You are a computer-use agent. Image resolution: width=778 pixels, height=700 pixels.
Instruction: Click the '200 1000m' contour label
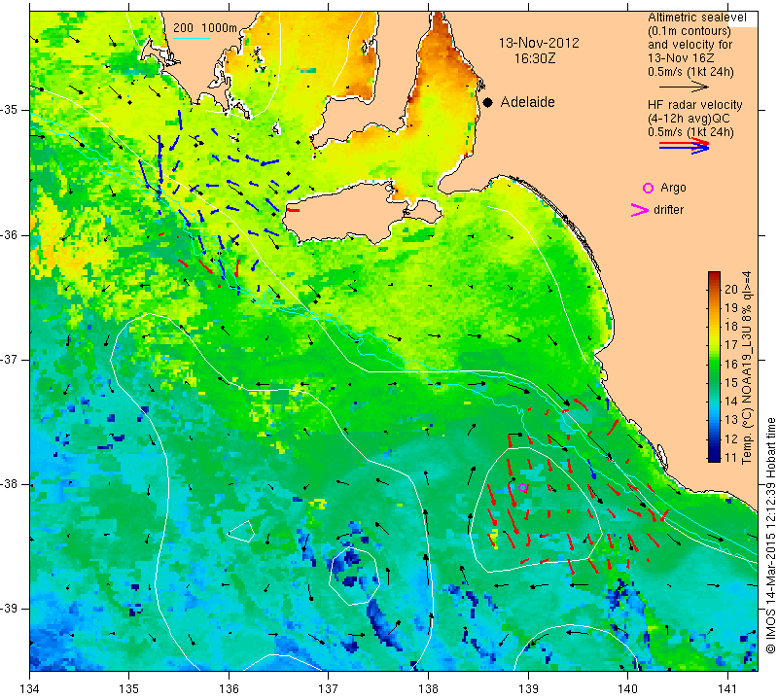coord(205,28)
